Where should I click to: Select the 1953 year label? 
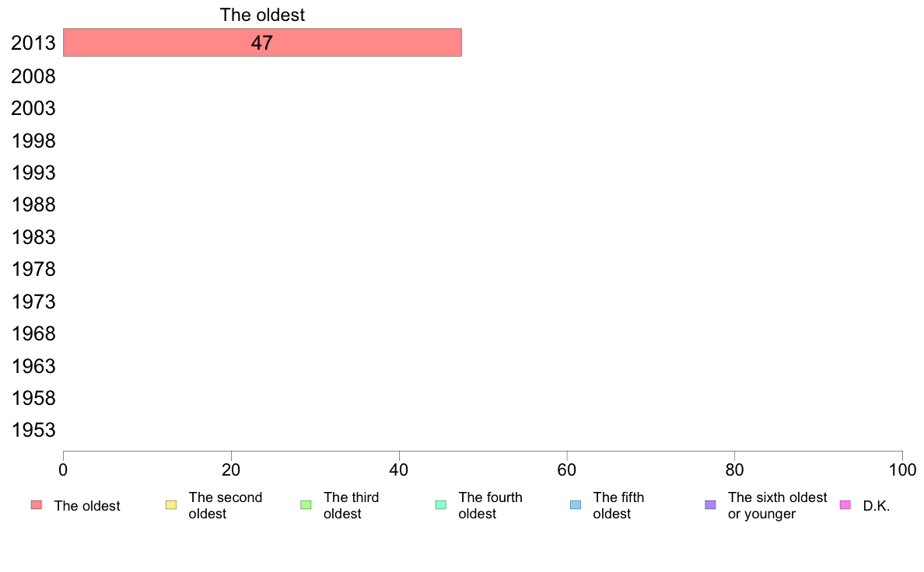coord(33,430)
